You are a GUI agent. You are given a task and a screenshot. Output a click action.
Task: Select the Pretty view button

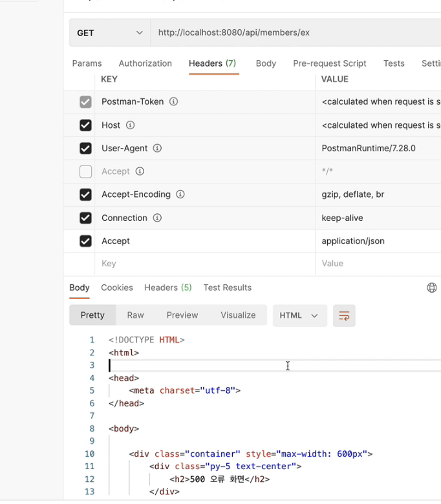92,315
